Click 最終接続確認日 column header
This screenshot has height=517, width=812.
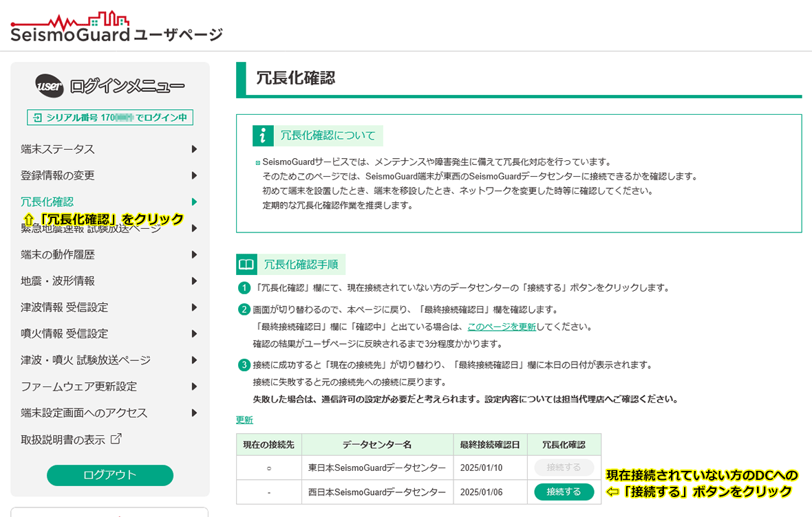coord(490,445)
